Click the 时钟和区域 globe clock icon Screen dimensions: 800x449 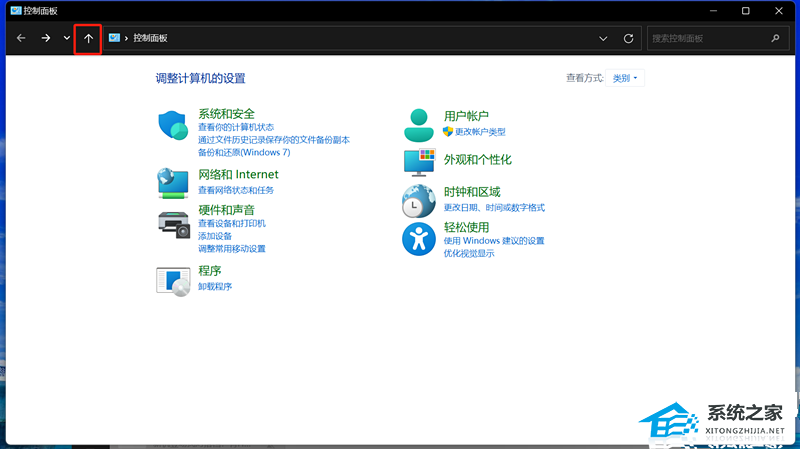[418, 201]
